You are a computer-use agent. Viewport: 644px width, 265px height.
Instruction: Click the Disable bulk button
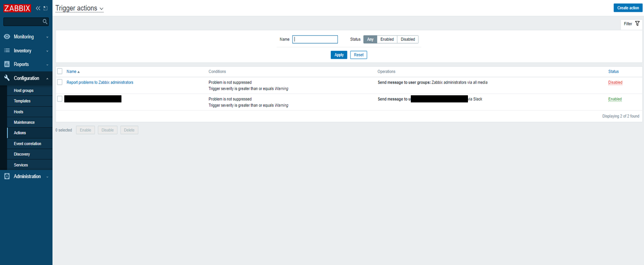[108, 130]
